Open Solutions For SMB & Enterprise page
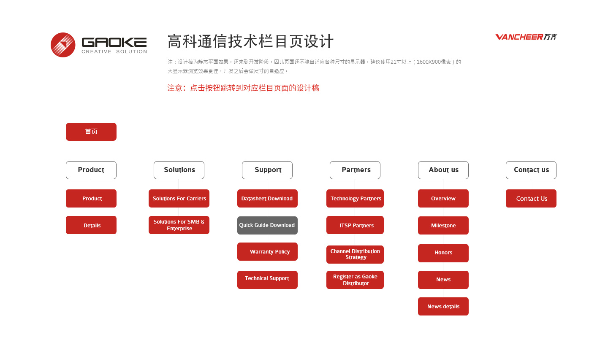This screenshot has height=364, width=608. (x=179, y=225)
